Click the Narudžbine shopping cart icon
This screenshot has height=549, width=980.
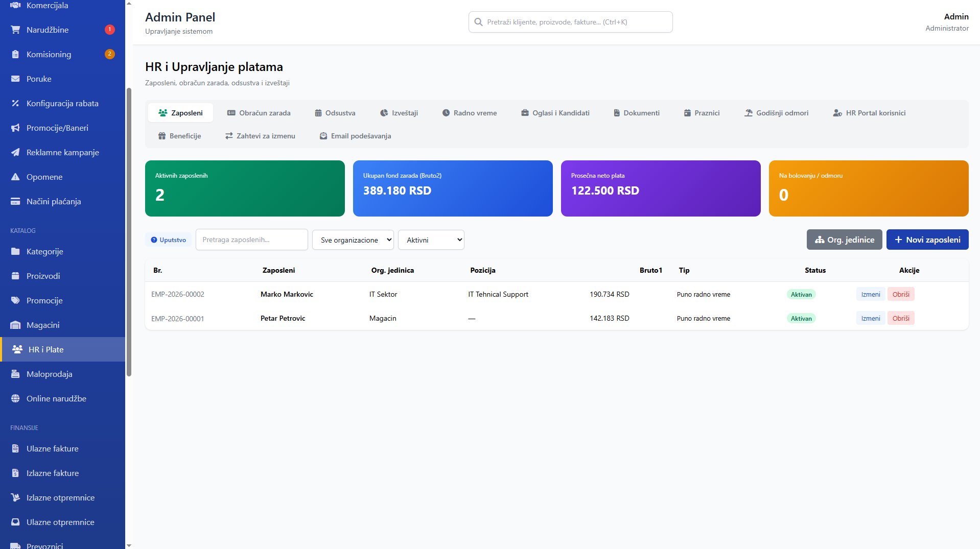pos(15,30)
